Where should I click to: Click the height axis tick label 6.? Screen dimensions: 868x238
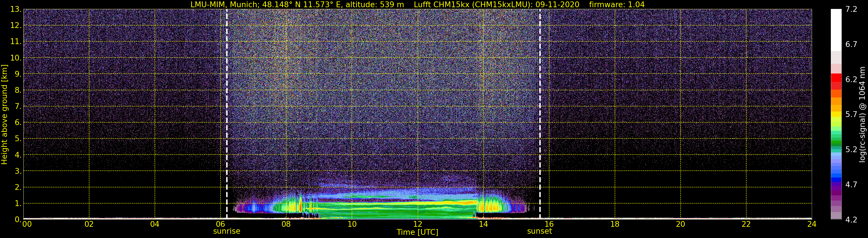(18, 122)
